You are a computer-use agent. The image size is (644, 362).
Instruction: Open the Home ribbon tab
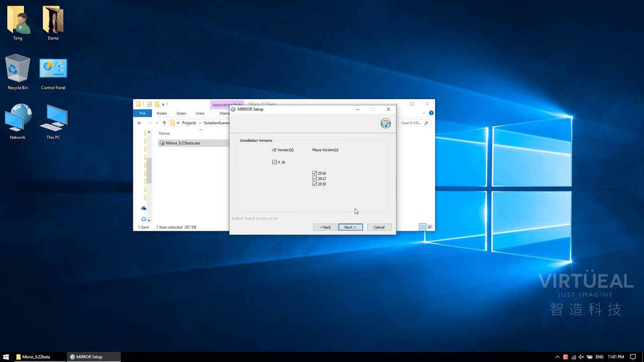(162, 113)
